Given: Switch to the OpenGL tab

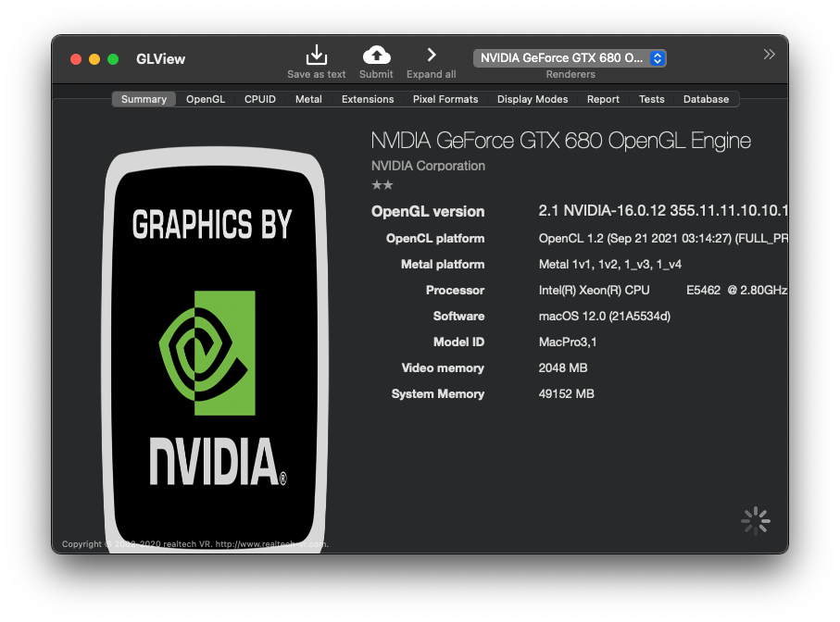Looking at the screenshot, I should (x=206, y=99).
